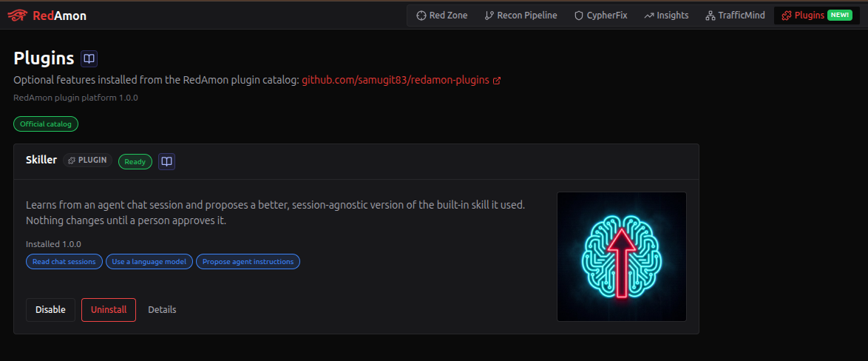Click the Skiller plugin description text
868x361 pixels.
275,212
